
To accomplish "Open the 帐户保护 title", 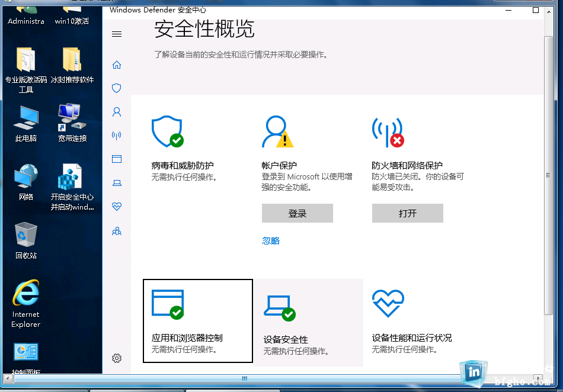I will click(279, 165).
